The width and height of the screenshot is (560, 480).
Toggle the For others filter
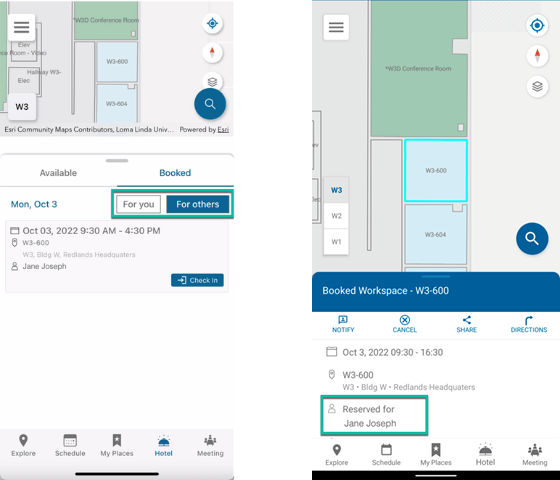198,204
